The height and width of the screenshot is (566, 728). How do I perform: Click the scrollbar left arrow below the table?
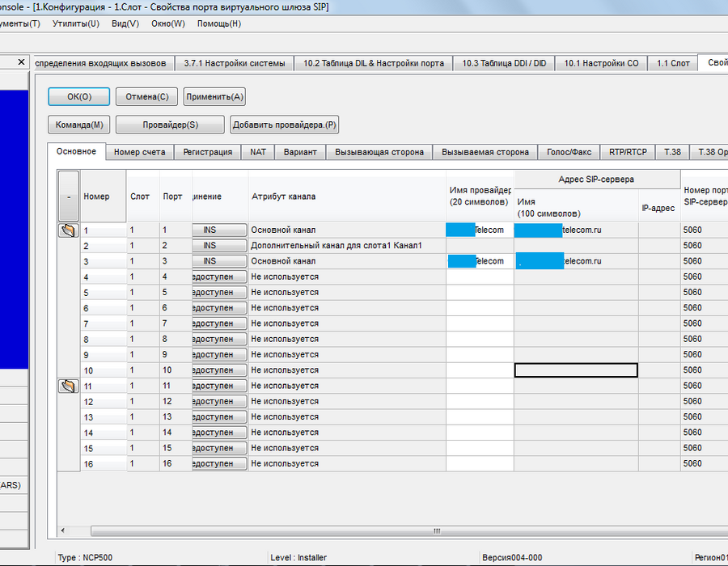coord(63,530)
